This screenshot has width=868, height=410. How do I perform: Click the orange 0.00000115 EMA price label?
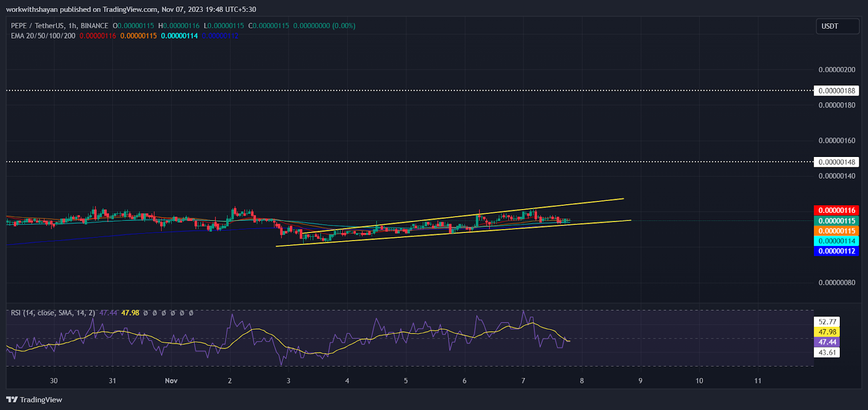point(836,231)
